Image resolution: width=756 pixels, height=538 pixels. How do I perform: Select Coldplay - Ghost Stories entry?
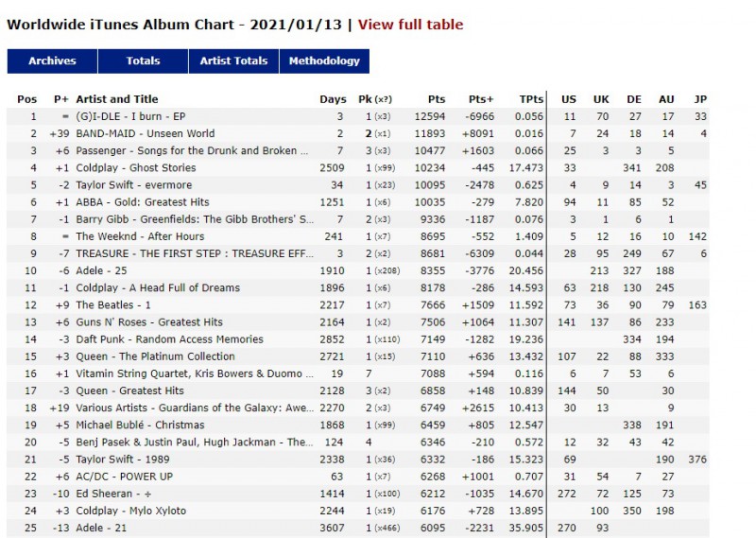[x=135, y=168]
